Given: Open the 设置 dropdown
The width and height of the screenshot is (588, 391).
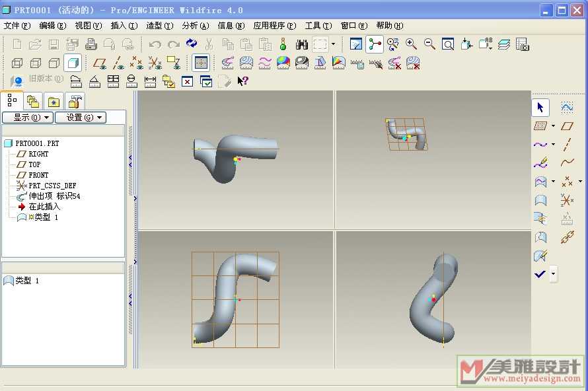Looking at the screenshot, I should pyautogui.click(x=80, y=118).
